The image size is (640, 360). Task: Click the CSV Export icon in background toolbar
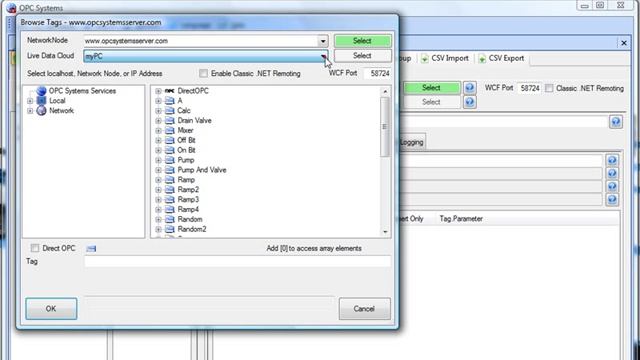(x=482, y=58)
